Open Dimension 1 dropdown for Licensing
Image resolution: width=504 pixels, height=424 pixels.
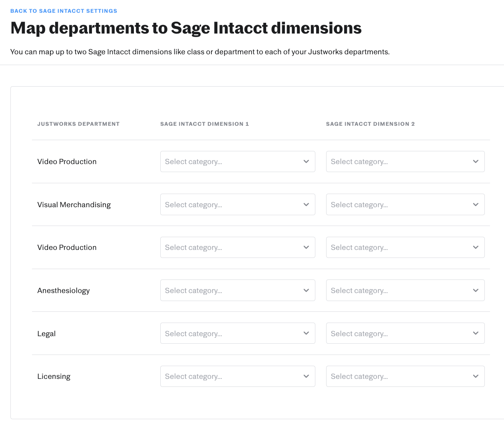point(237,376)
